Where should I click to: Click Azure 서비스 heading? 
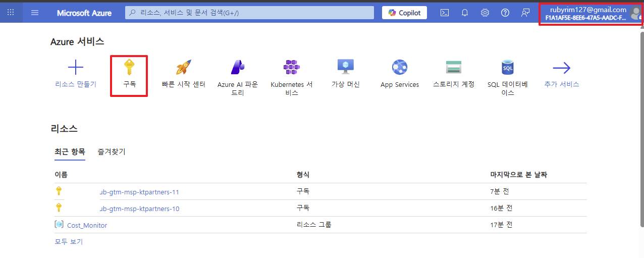(77, 42)
